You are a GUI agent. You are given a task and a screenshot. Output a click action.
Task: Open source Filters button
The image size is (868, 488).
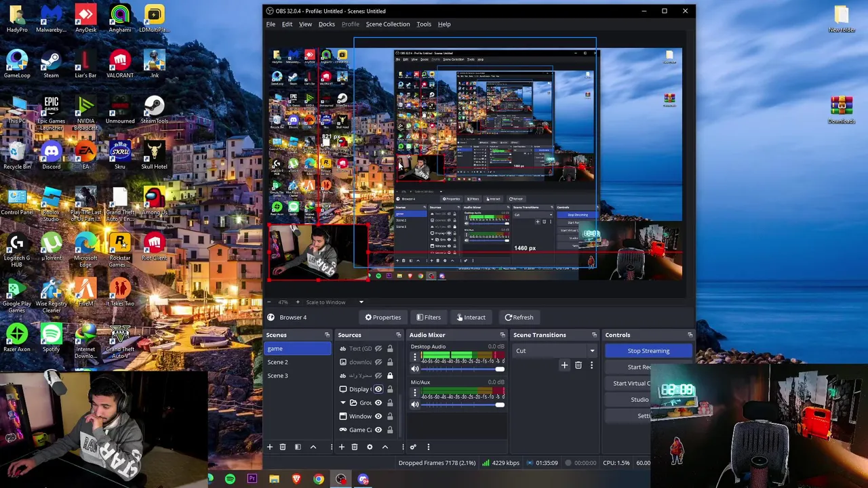pos(429,317)
